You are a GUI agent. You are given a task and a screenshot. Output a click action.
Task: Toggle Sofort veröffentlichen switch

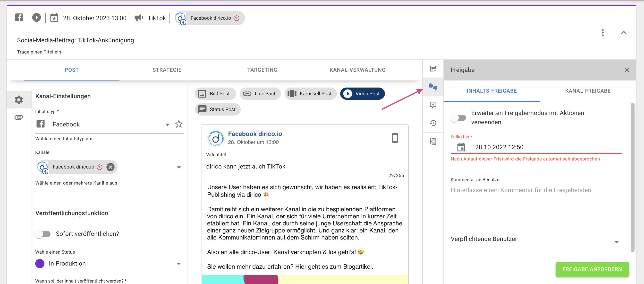tap(43, 234)
